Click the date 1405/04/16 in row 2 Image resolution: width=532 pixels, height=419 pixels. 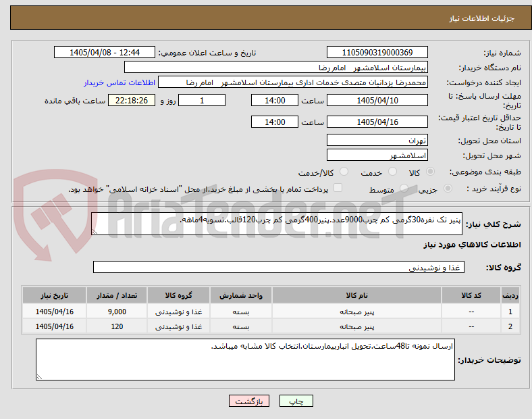pos(54,326)
